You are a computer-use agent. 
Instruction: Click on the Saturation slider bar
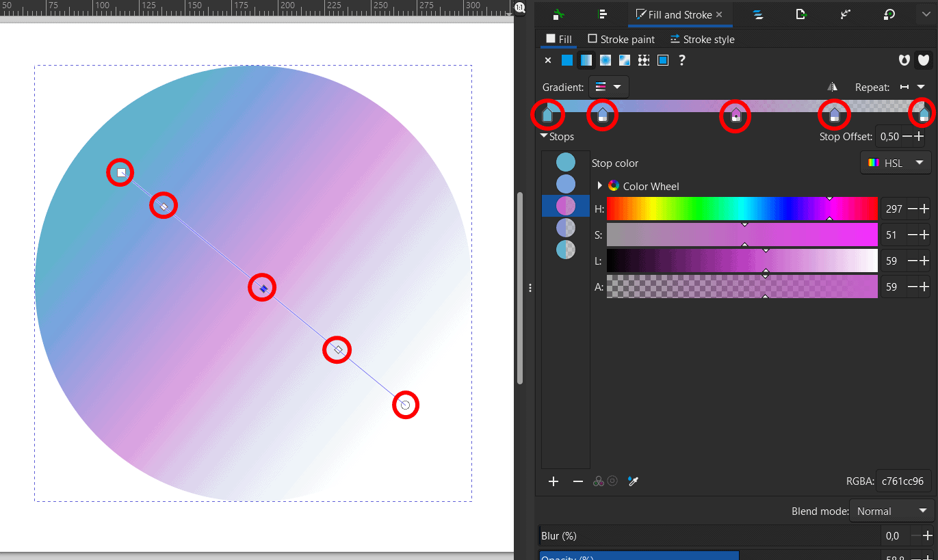point(742,235)
